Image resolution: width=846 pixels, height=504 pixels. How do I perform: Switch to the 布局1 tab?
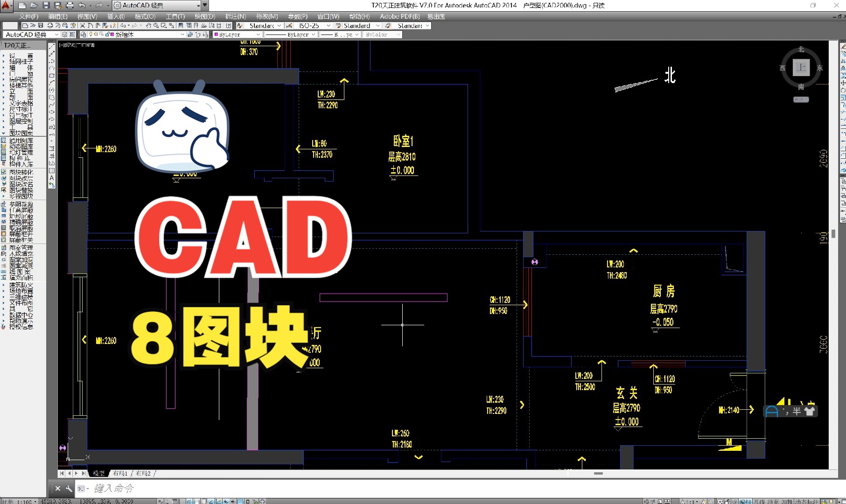coord(119,473)
